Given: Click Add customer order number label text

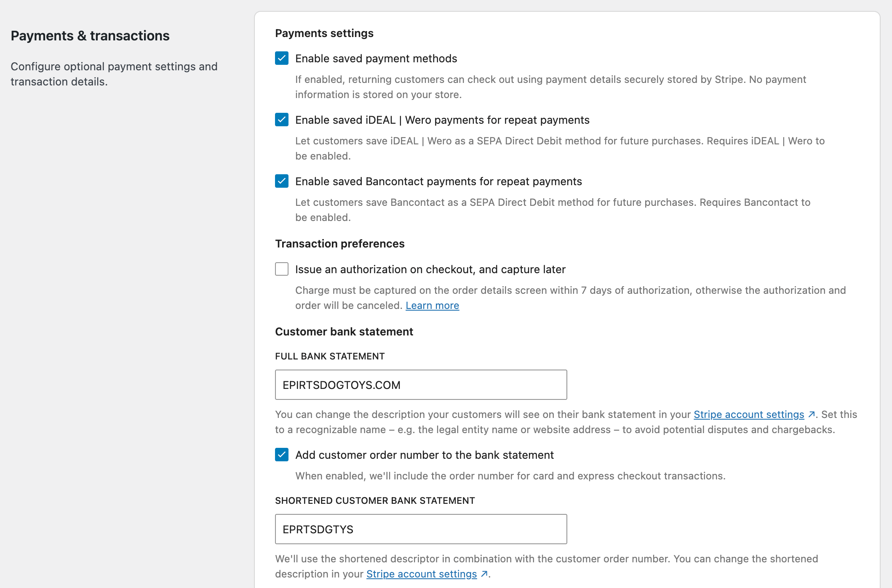Looking at the screenshot, I should coord(425,455).
